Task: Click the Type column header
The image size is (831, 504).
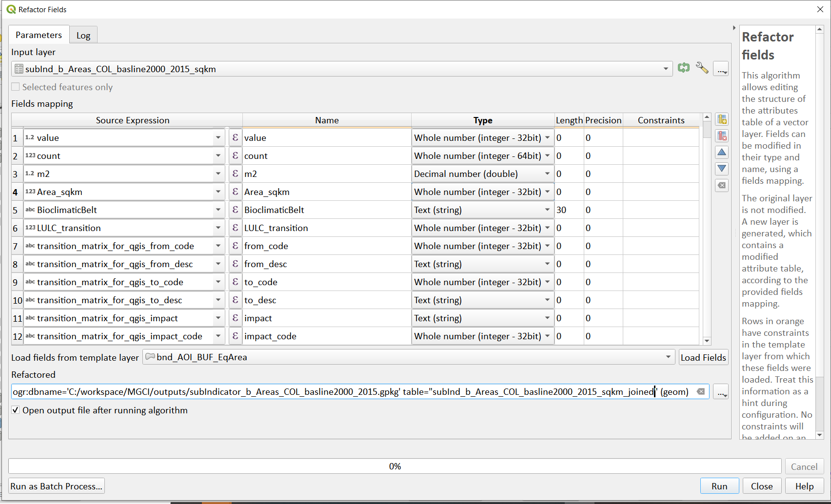Action: (x=483, y=120)
